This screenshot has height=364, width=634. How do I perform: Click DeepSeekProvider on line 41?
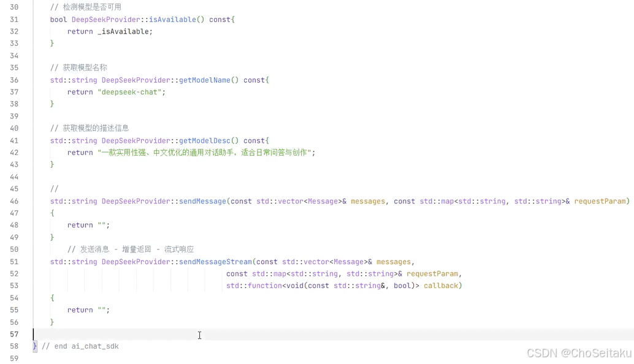[136, 140]
